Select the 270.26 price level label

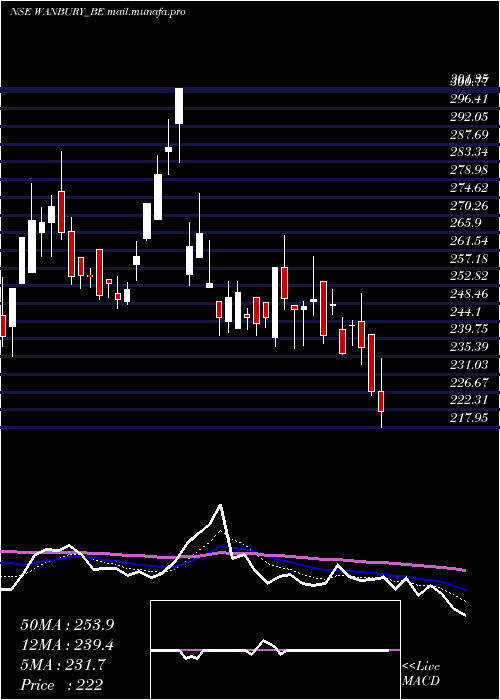[469, 205]
